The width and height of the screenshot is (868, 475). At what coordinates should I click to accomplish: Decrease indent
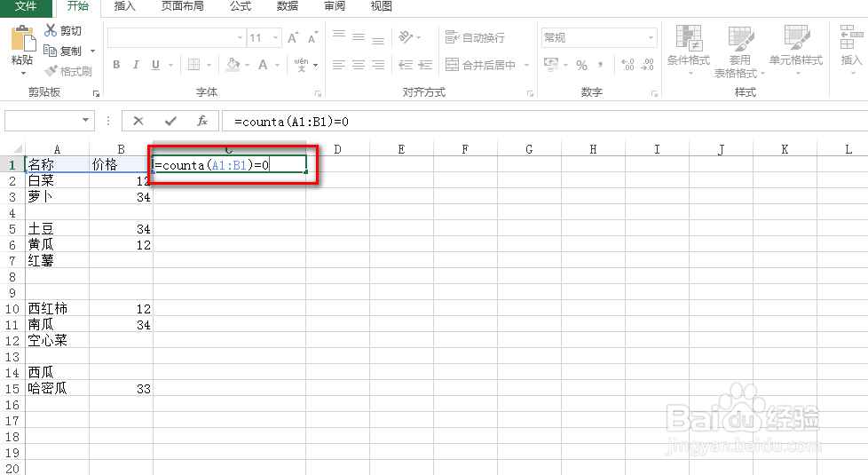406,65
